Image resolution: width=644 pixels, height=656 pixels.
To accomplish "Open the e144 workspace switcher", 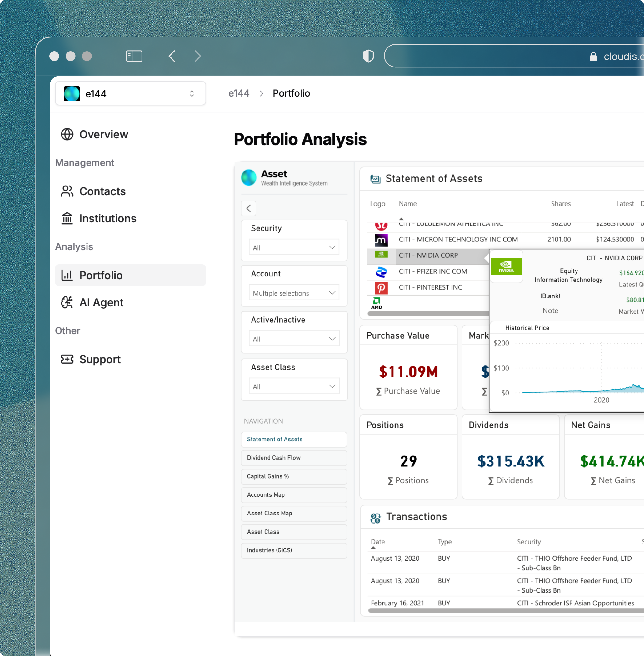I will tap(131, 93).
